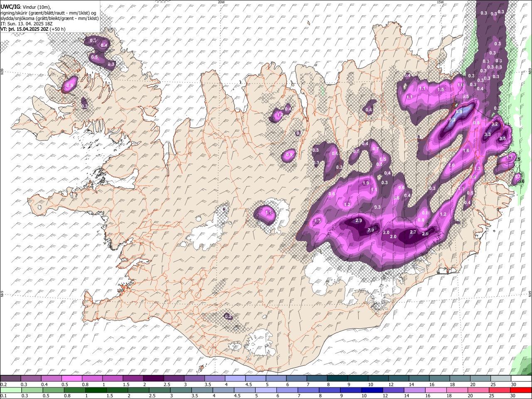Click the '(+50 h)' forecast offset text

tap(57, 29)
